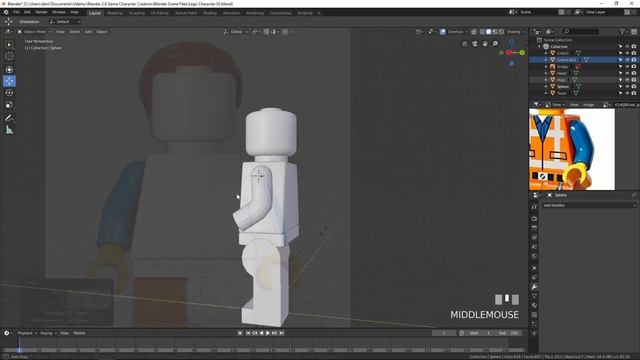Screen dimensions: 640x360
Task: Click the red X axis on navigation gizmo
Action: pyautogui.click(x=509, y=53)
